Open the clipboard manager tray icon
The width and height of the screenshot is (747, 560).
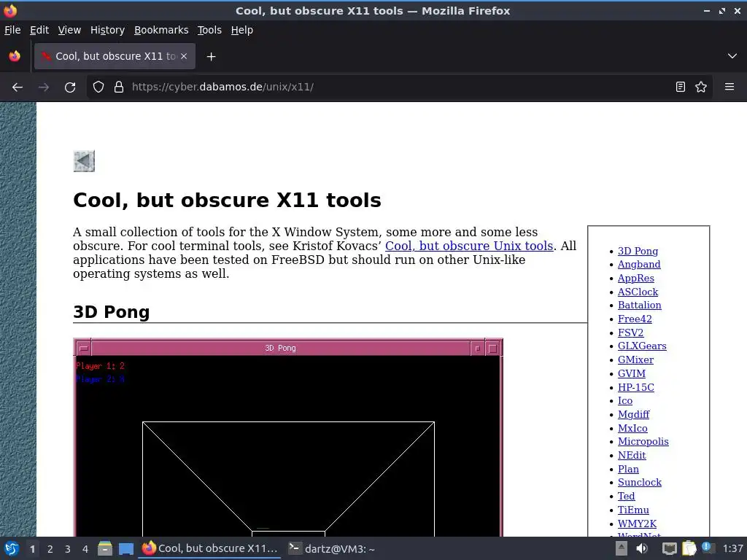pos(689,548)
